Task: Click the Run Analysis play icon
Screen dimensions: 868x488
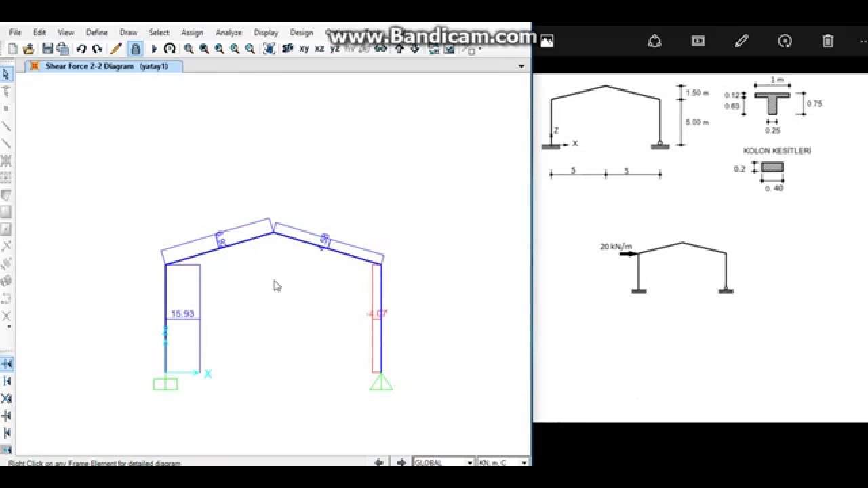Action: [154, 49]
